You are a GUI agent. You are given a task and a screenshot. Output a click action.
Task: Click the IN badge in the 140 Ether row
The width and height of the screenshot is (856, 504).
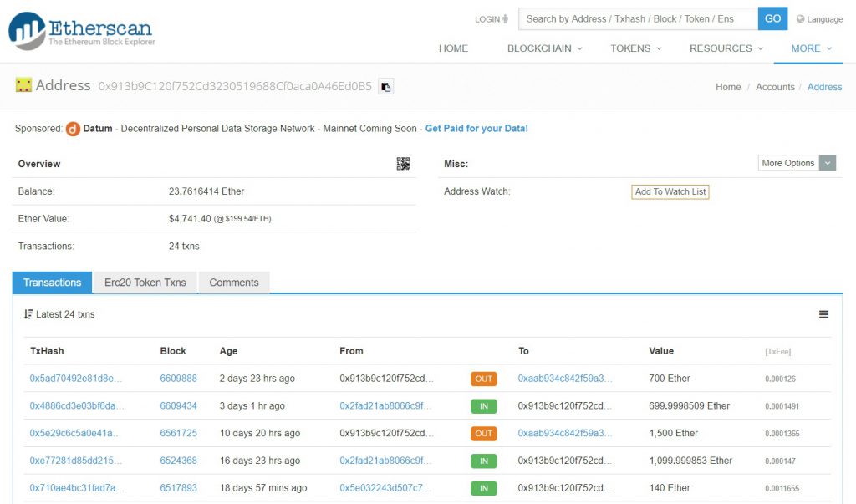484,488
